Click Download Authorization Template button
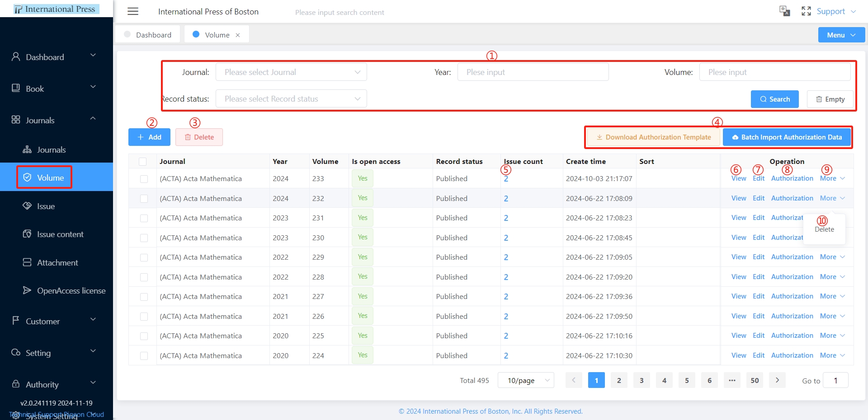Viewport: 868px width, 420px height. tap(653, 137)
